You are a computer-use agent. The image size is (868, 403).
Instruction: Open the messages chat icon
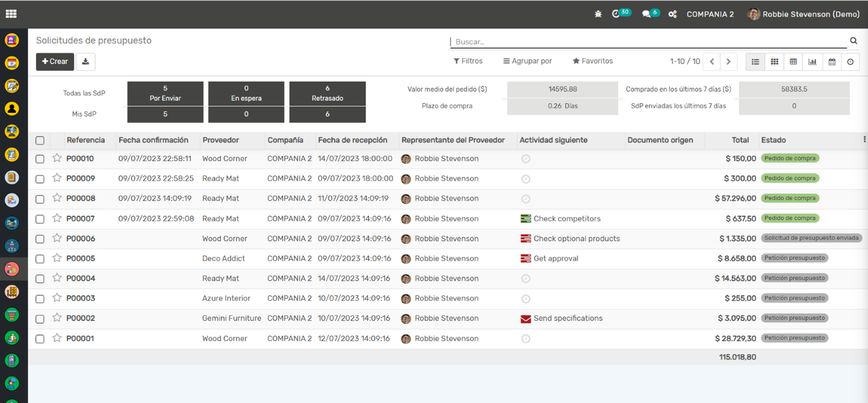coord(647,14)
